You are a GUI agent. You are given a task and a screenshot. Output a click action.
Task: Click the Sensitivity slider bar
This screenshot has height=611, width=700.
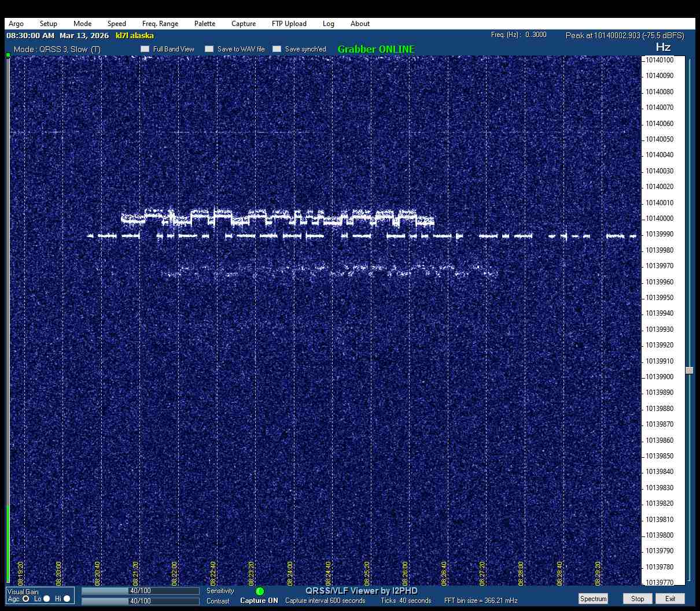pos(140,591)
